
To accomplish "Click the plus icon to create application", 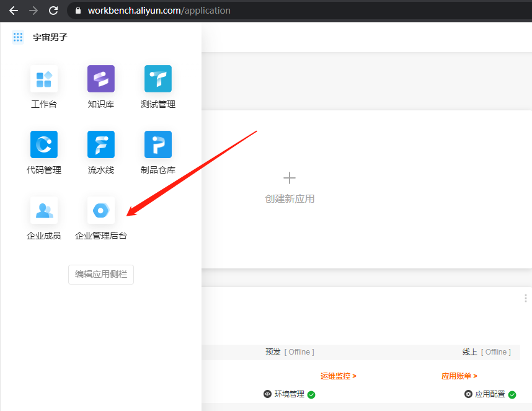I will pyautogui.click(x=290, y=178).
